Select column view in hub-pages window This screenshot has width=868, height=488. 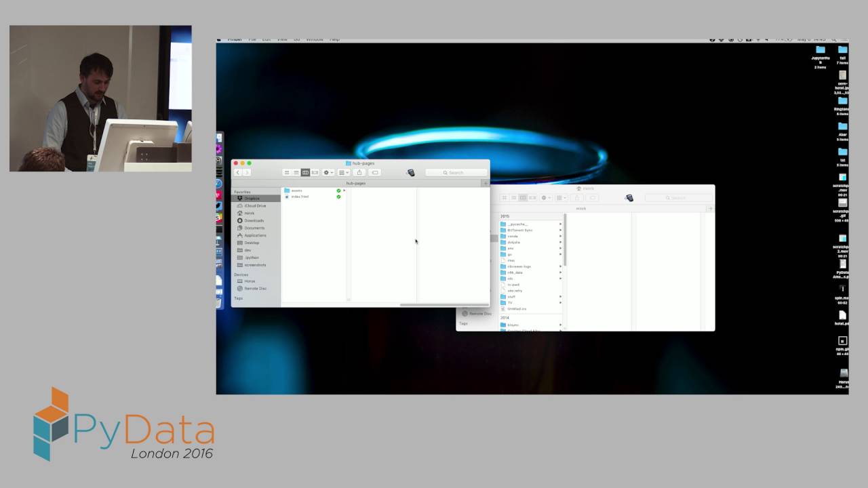(305, 173)
